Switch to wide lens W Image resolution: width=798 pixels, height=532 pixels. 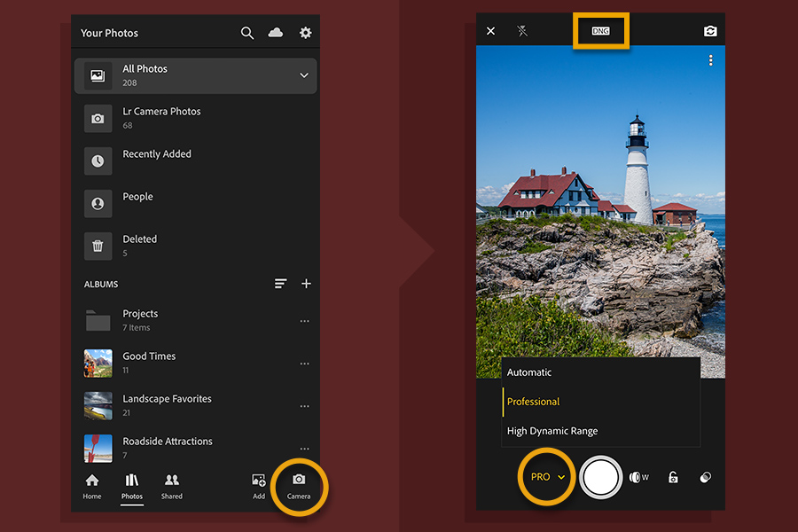(x=638, y=477)
